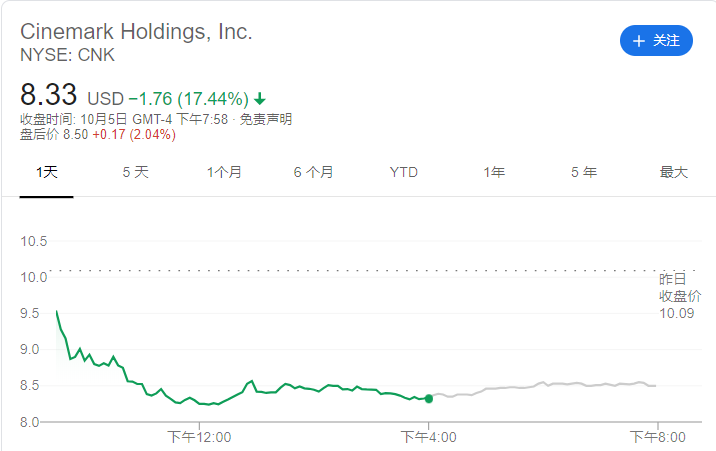Screen dimensions: 716x451
Task: Show the 1年 chart range
Action: click(x=494, y=172)
